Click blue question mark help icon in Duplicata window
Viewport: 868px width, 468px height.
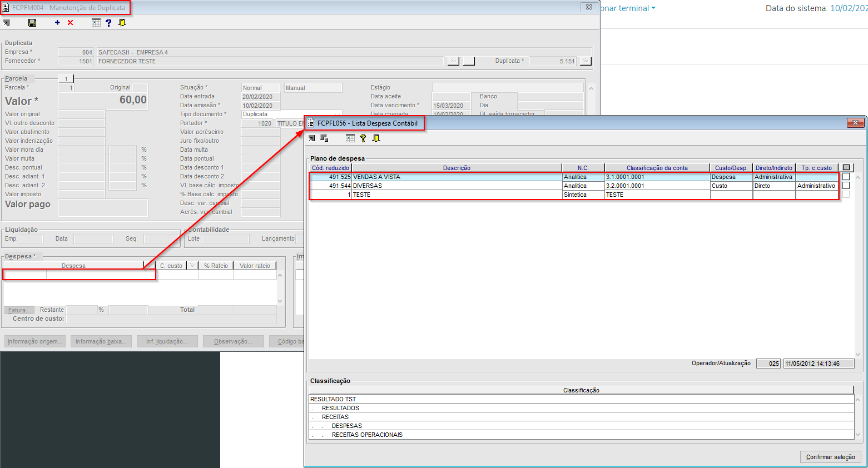[108, 23]
